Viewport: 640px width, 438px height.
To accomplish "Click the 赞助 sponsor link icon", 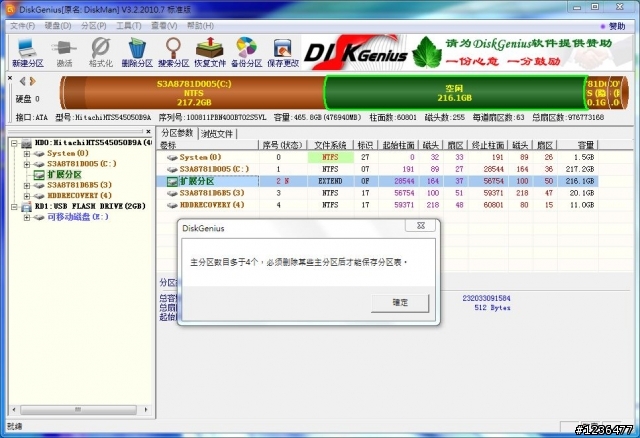I will (x=613, y=26).
